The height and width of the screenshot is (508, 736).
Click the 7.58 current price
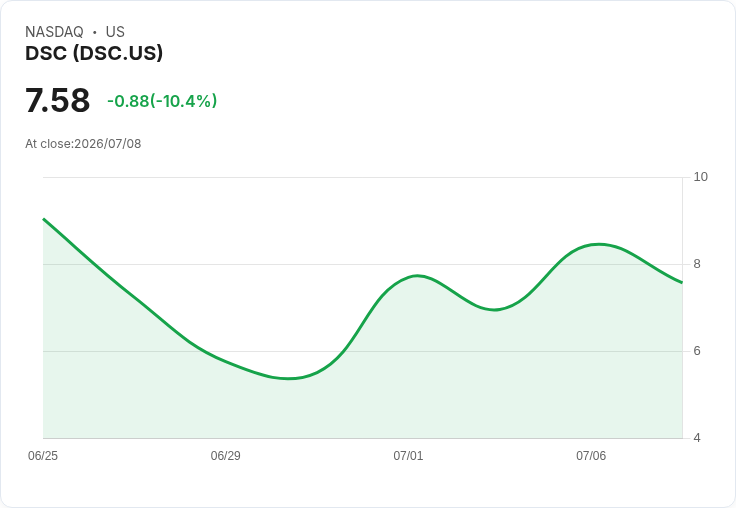tap(57, 100)
